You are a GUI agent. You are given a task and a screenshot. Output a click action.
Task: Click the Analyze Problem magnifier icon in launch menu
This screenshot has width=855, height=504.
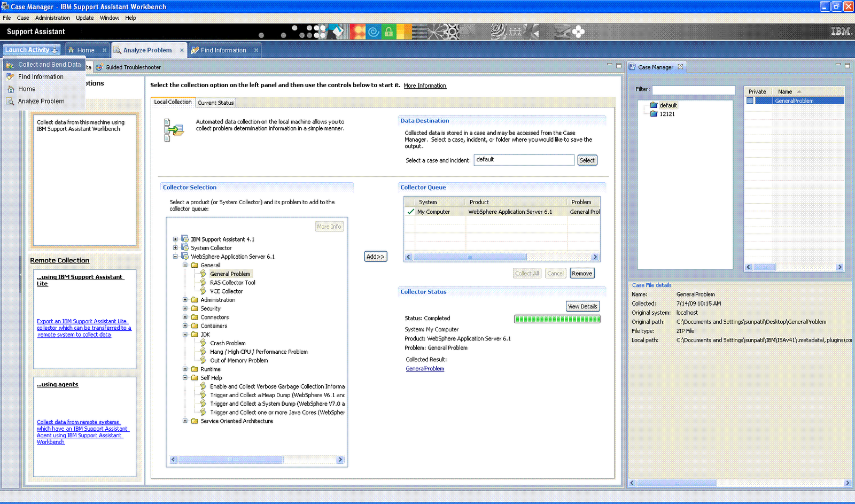(x=10, y=102)
